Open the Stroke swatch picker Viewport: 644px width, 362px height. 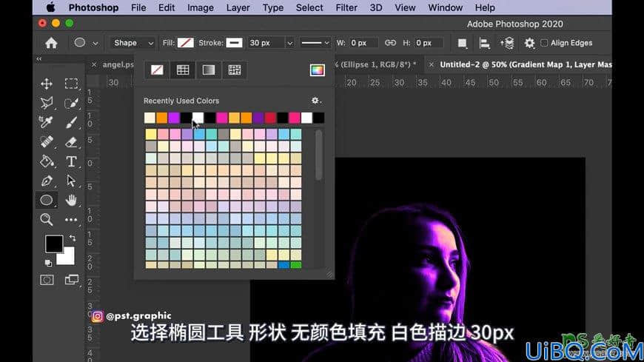(x=234, y=43)
